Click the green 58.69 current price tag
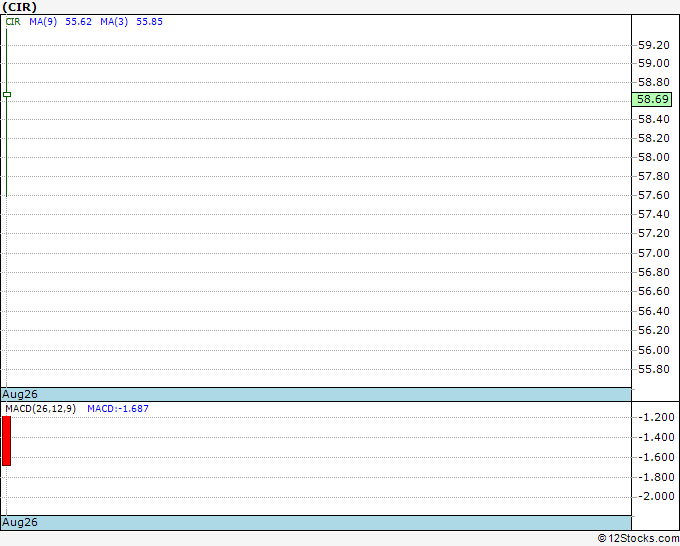 [x=652, y=99]
